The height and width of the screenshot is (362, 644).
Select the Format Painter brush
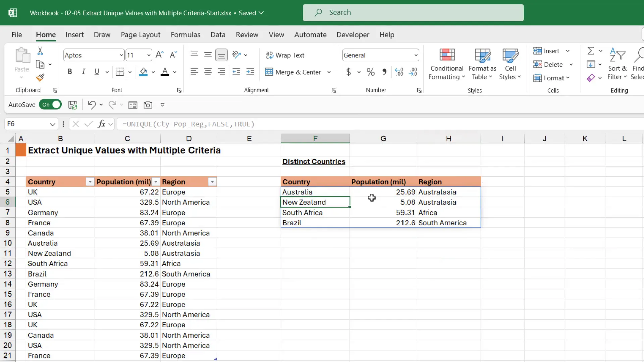point(40,78)
